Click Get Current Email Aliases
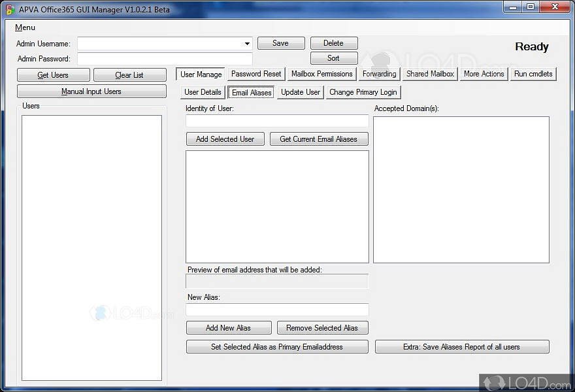The height and width of the screenshot is (392, 575). pyautogui.click(x=319, y=139)
